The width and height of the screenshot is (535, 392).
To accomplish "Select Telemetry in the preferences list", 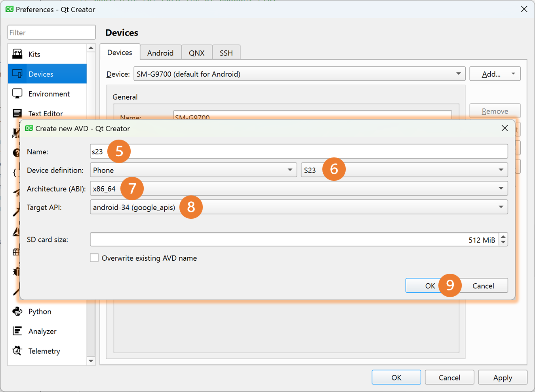I will (47, 351).
